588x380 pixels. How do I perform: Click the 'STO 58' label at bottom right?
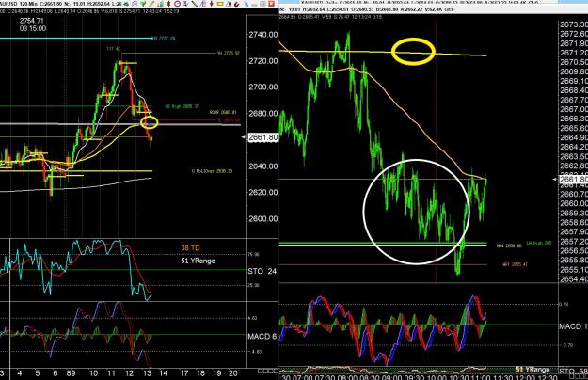(x=573, y=372)
